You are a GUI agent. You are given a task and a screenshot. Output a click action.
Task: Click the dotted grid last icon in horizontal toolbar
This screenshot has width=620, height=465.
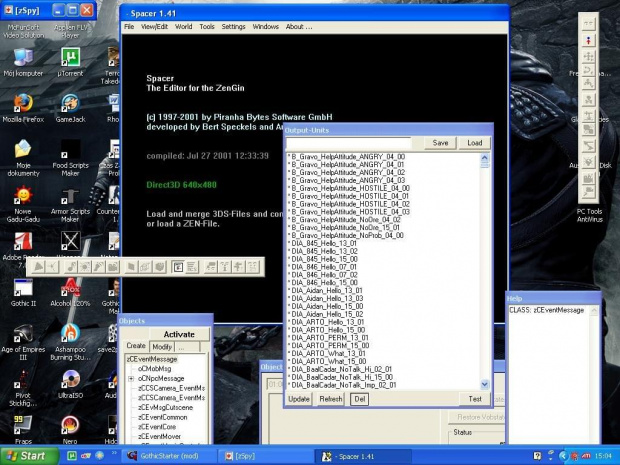[x=252, y=267]
